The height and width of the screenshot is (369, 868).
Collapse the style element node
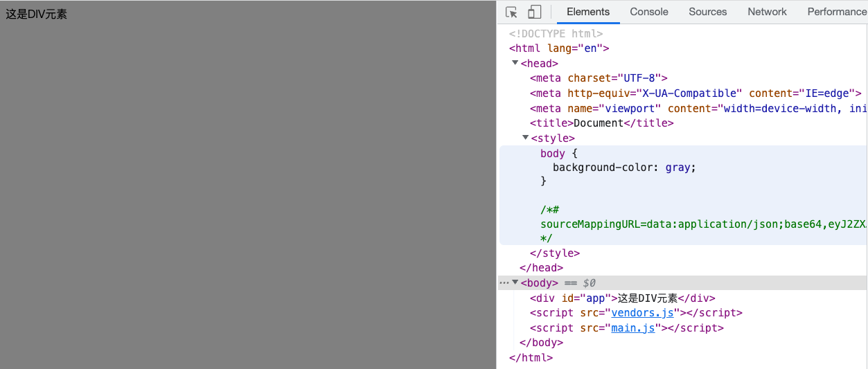(x=526, y=138)
